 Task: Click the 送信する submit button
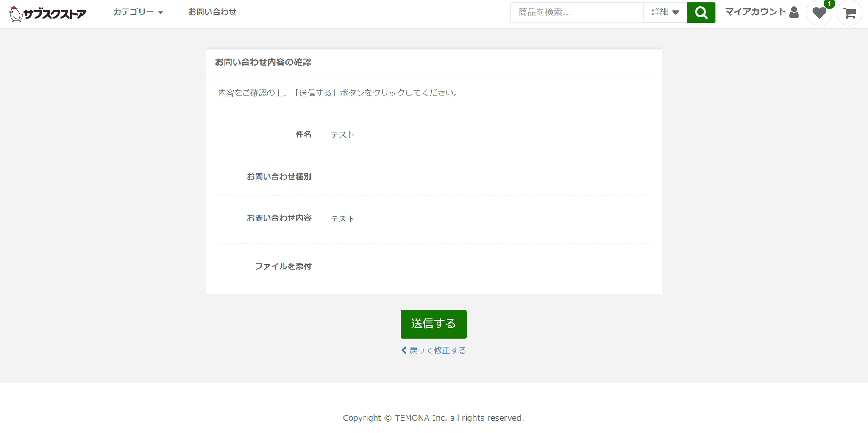[x=434, y=324]
